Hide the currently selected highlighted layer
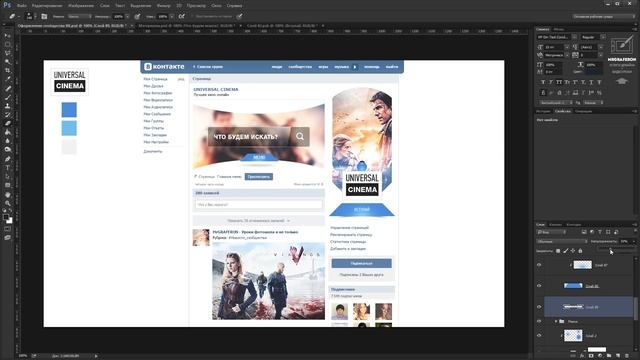 point(539,307)
